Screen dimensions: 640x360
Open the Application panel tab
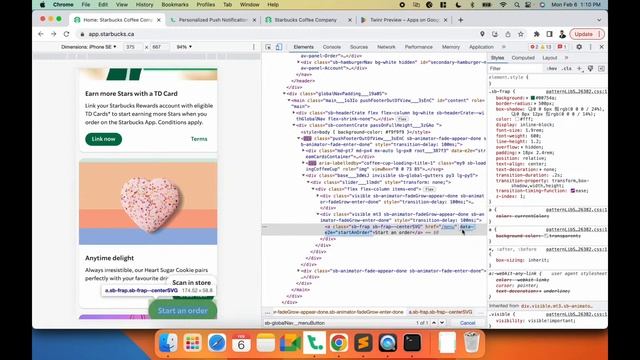pyautogui.click(x=481, y=47)
